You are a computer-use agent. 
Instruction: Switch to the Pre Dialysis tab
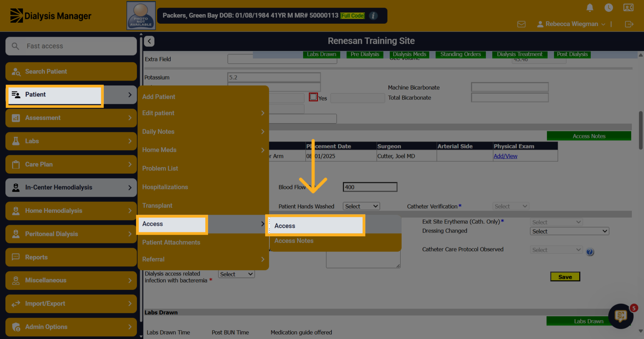click(365, 54)
